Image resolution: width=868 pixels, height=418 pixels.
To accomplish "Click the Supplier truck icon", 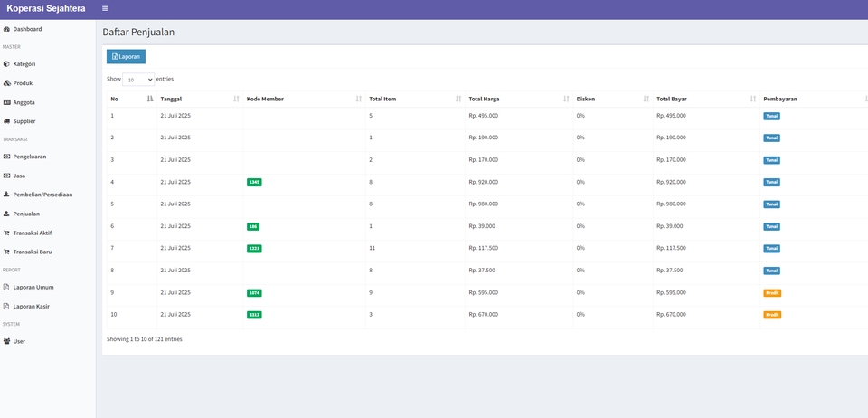I will coord(6,121).
